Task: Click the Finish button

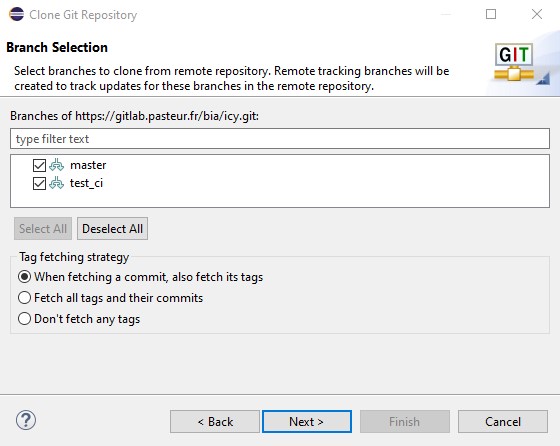Action: click(x=405, y=422)
